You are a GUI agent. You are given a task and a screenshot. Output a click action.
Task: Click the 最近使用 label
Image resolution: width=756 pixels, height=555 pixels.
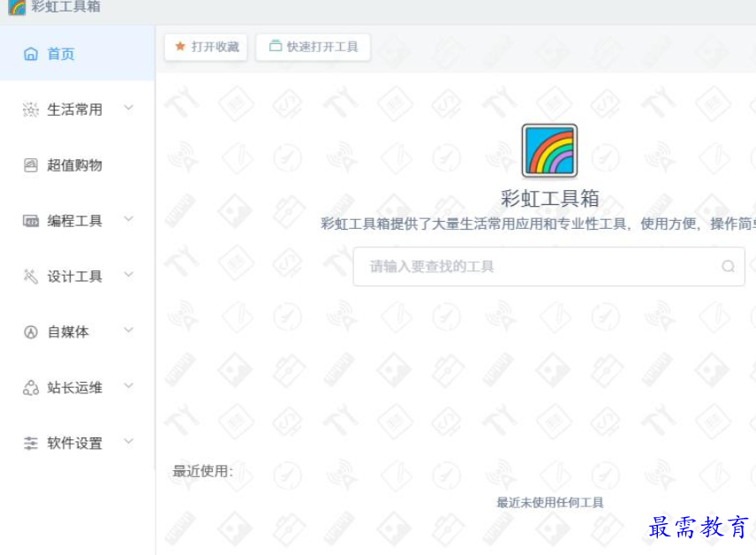[x=202, y=471]
